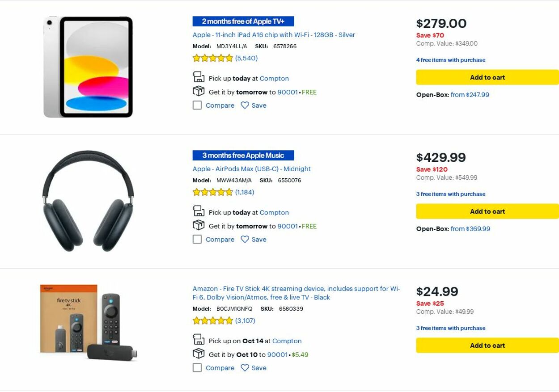This screenshot has width=559, height=392.
Task: View iPad open-box offer from $247.99
Action: pyautogui.click(x=470, y=95)
